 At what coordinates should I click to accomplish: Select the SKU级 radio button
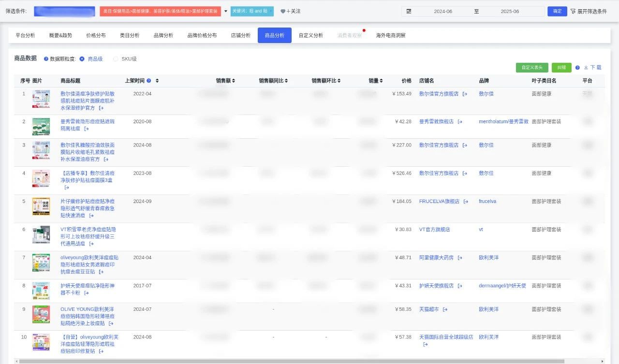coord(116,59)
